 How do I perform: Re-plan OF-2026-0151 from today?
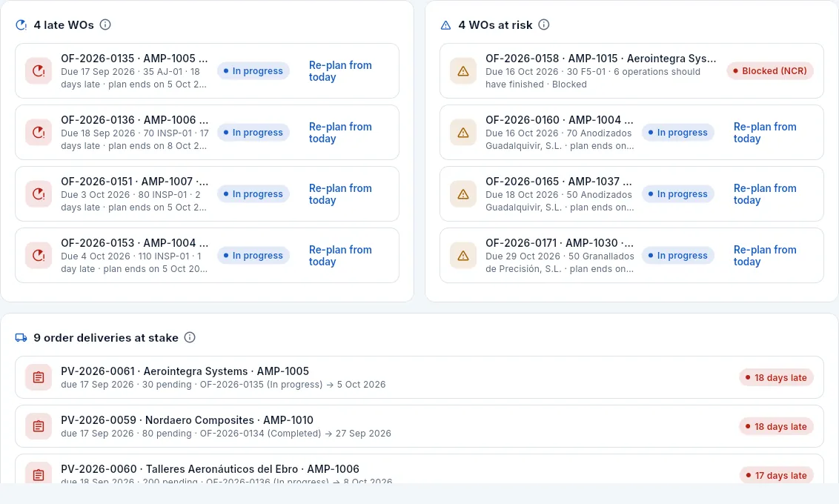tap(340, 194)
